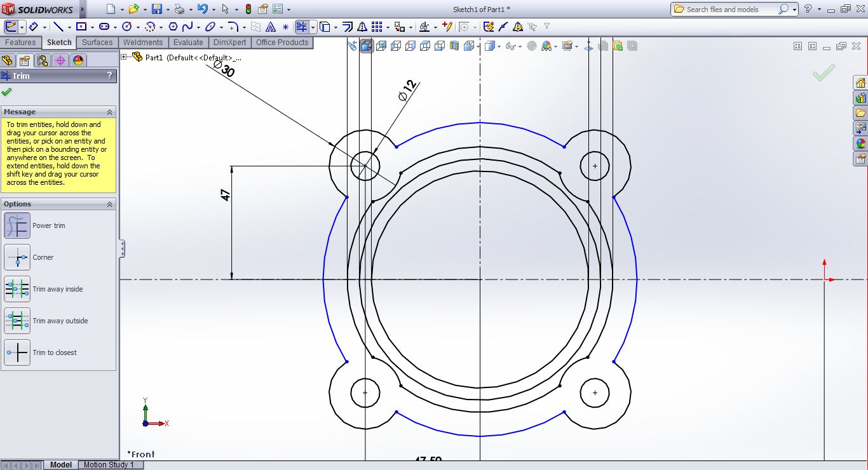Click the Save icon
Screen dimensions: 868x470
click(x=156, y=9)
